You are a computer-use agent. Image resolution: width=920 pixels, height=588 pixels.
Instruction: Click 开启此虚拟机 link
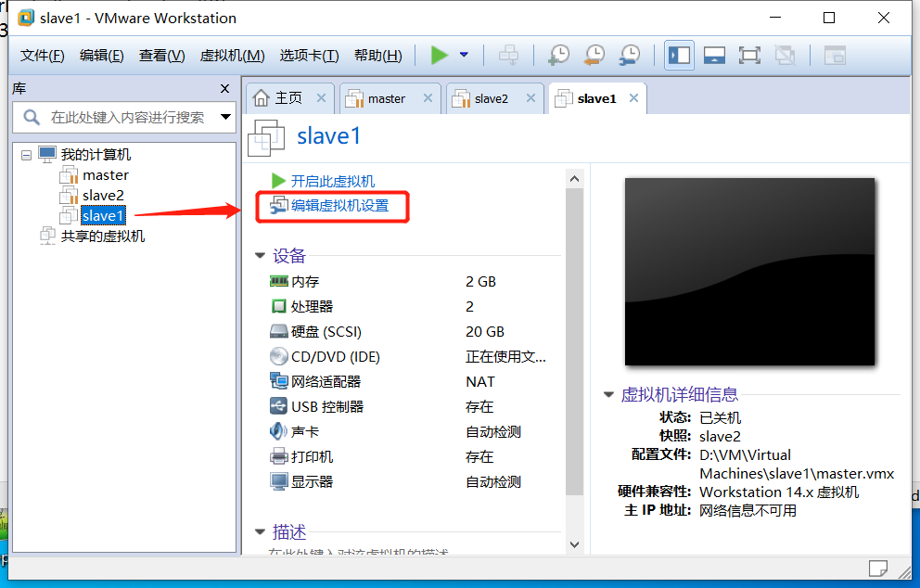333,182
